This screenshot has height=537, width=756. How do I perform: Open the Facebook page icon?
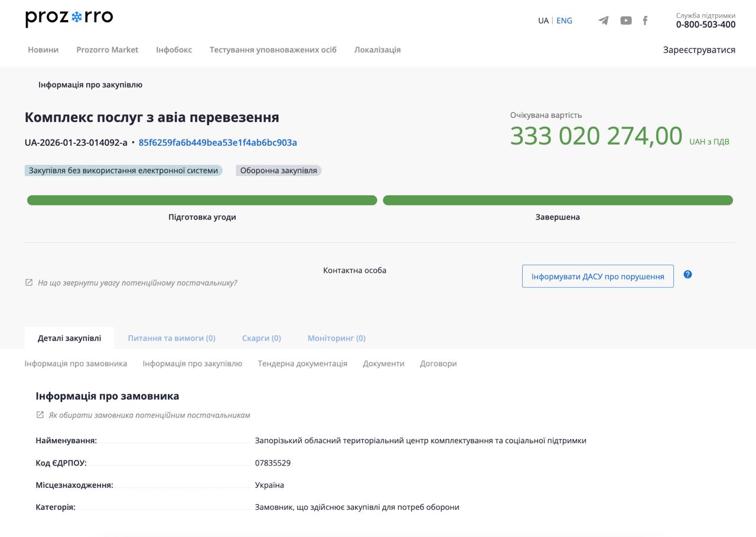645,21
